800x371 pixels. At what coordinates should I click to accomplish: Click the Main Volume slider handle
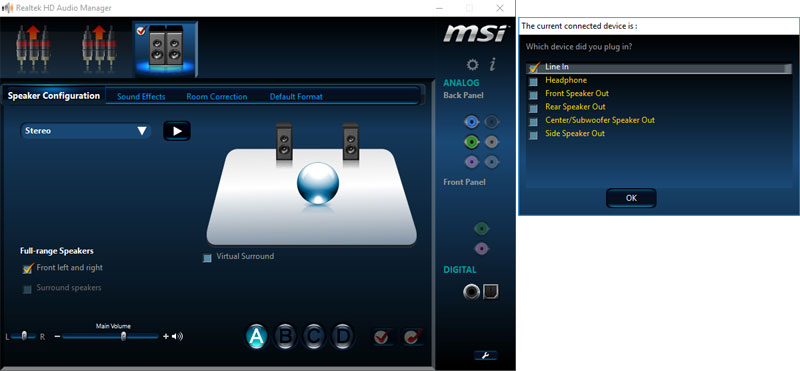123,336
